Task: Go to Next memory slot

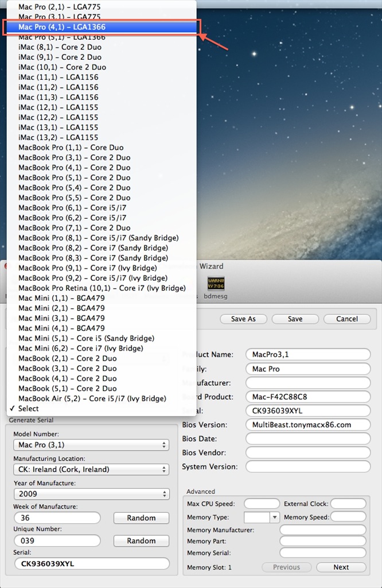Action: (x=341, y=567)
